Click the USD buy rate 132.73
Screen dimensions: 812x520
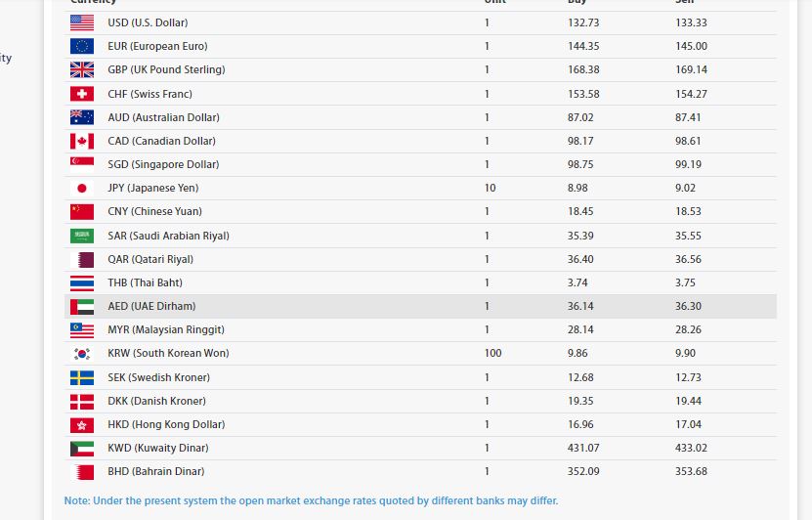(x=582, y=22)
